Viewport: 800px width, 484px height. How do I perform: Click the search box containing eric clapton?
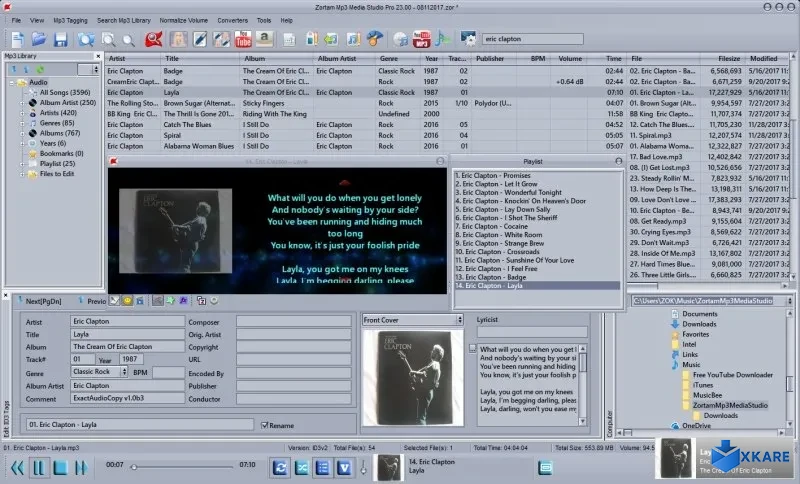pyautogui.click(x=533, y=39)
